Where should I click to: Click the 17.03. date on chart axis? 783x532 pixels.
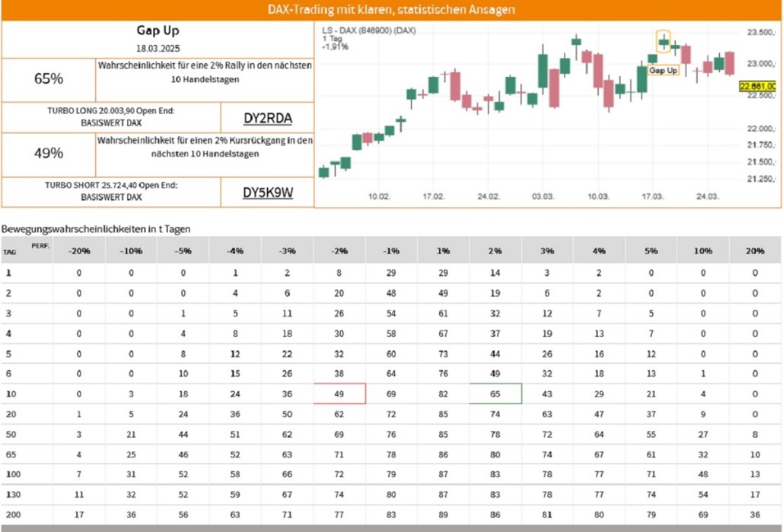(x=653, y=196)
